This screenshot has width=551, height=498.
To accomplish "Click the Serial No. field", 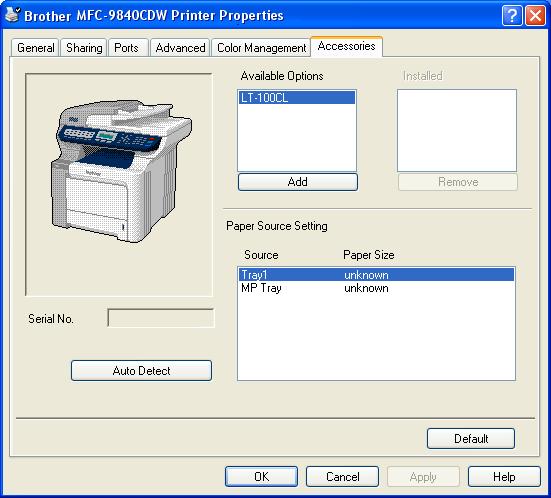I will tap(161, 318).
